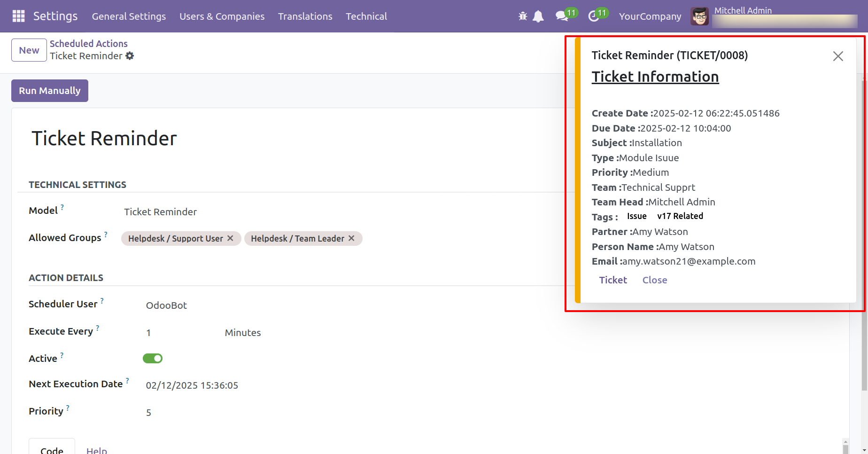Click the Mitchell Admin user name
The image size is (868, 454).
[743, 10]
